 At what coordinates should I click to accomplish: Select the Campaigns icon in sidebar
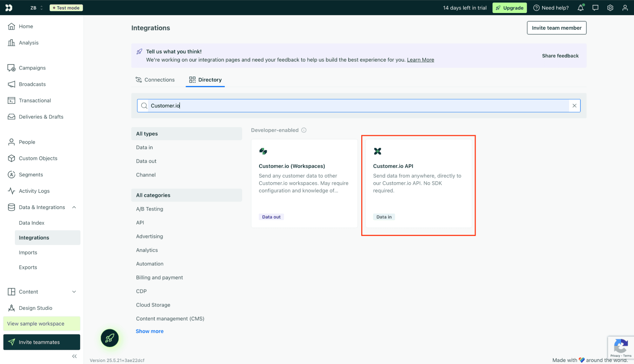11,68
